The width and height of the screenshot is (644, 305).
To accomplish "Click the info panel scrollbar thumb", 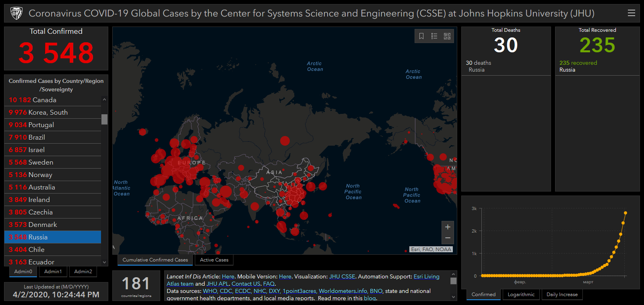I will [453, 281].
